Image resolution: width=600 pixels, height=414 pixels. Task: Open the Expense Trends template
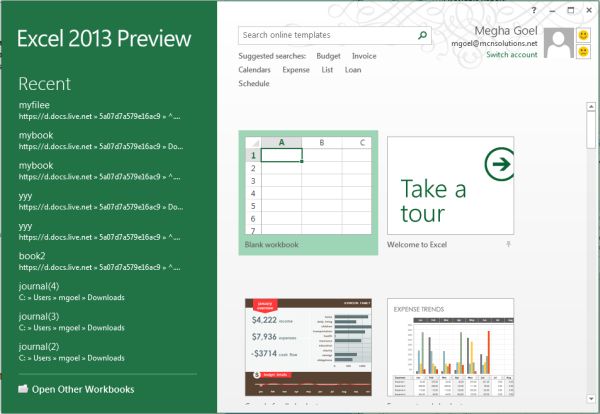[450, 347]
